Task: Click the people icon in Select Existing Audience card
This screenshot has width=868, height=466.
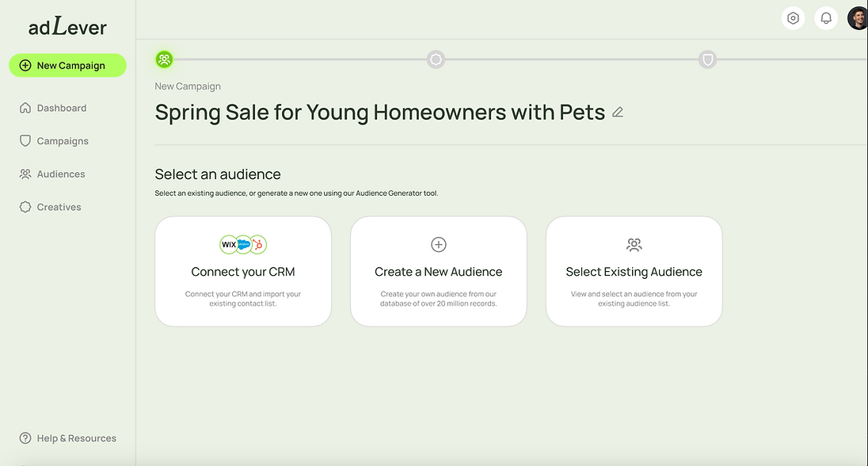Action: (x=634, y=245)
